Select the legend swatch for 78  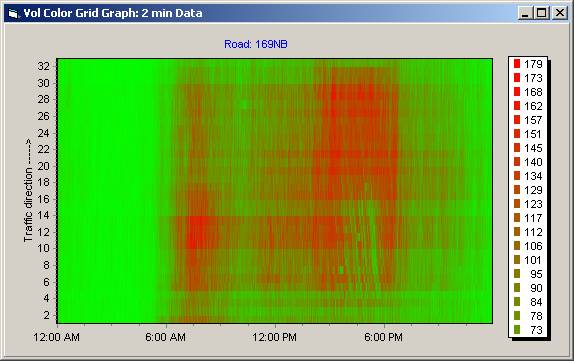click(x=517, y=316)
